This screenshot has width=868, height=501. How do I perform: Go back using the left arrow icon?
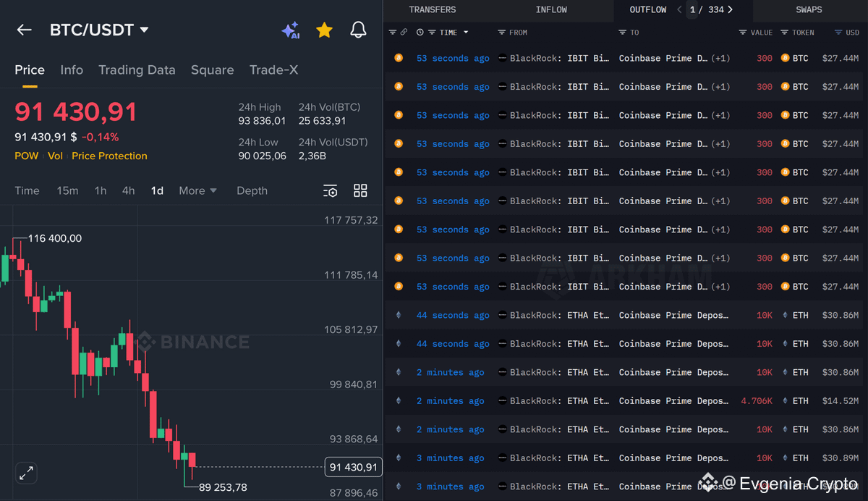click(x=24, y=30)
